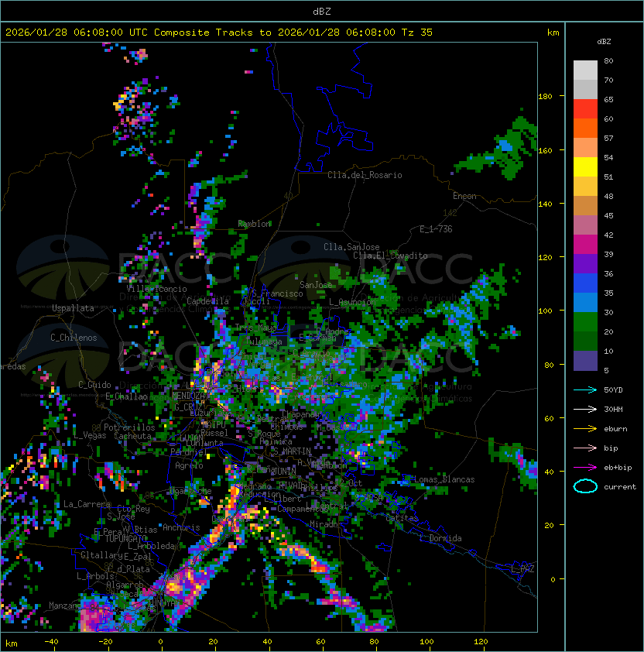Click the 'Anchoris' map label
This screenshot has width=644, height=652.
[x=181, y=527]
